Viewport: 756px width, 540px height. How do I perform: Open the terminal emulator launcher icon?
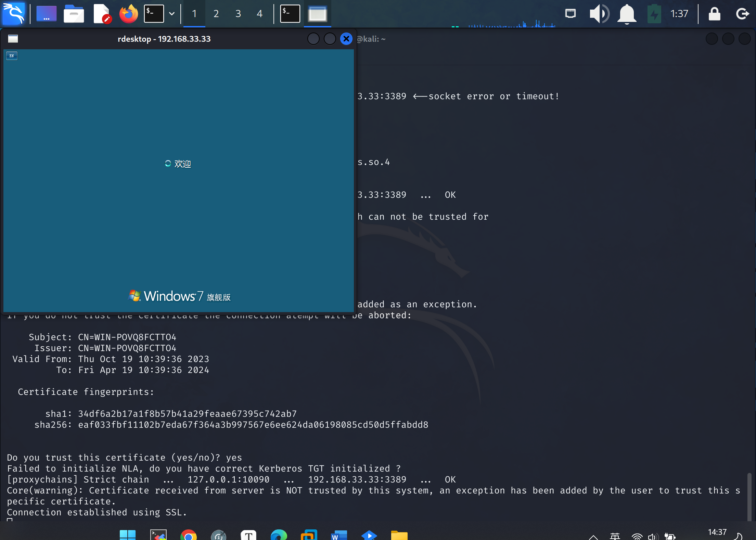(x=154, y=14)
